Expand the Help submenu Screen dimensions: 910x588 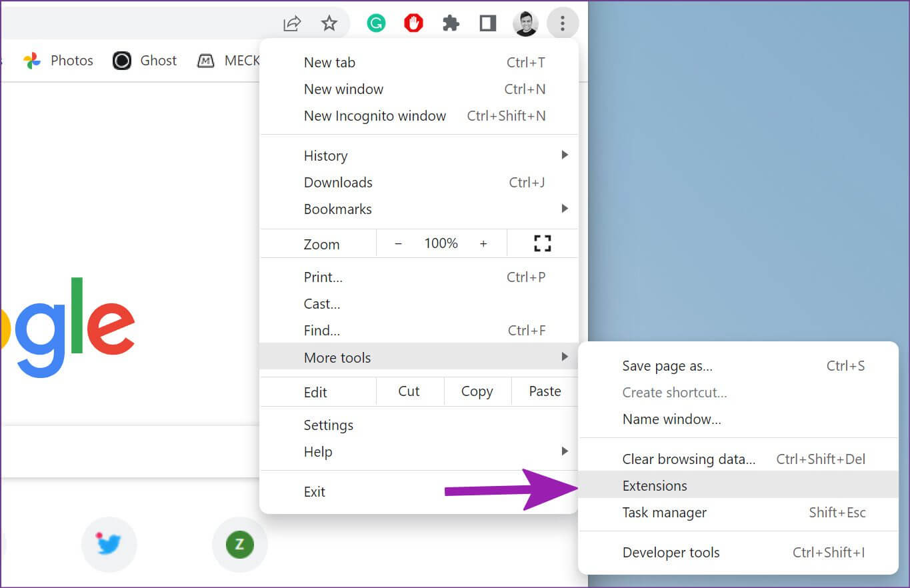[x=419, y=451]
